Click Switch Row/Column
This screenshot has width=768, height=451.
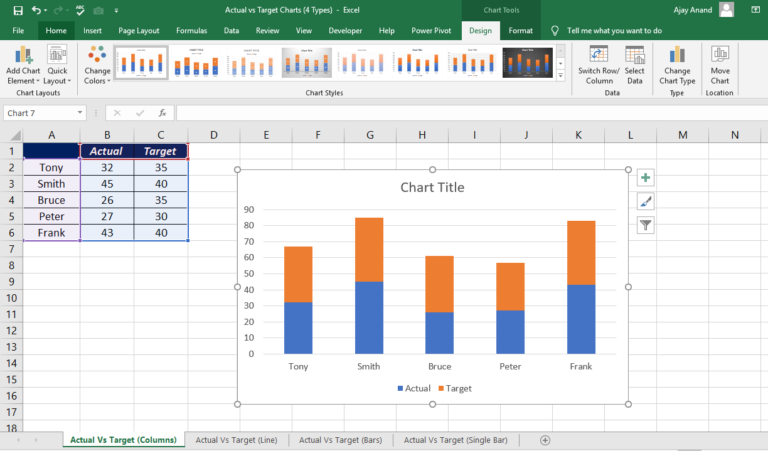tap(599, 65)
